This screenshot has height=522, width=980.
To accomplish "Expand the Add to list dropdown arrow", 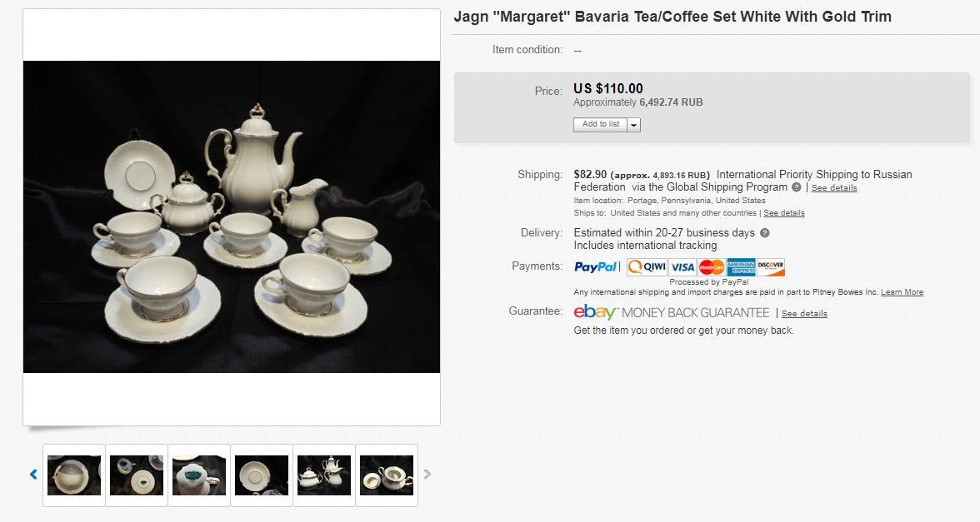I will tap(633, 125).
